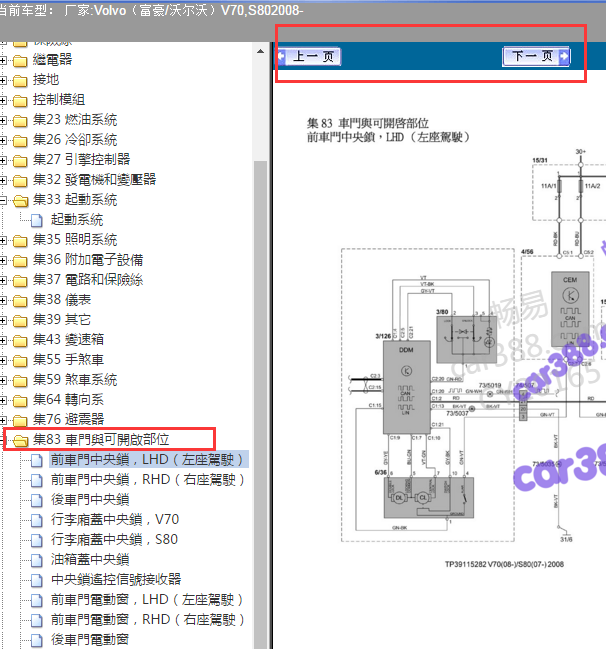
Task: Click document icon of 行李廂蓋中央鎖，S80
Action: (x=37, y=540)
